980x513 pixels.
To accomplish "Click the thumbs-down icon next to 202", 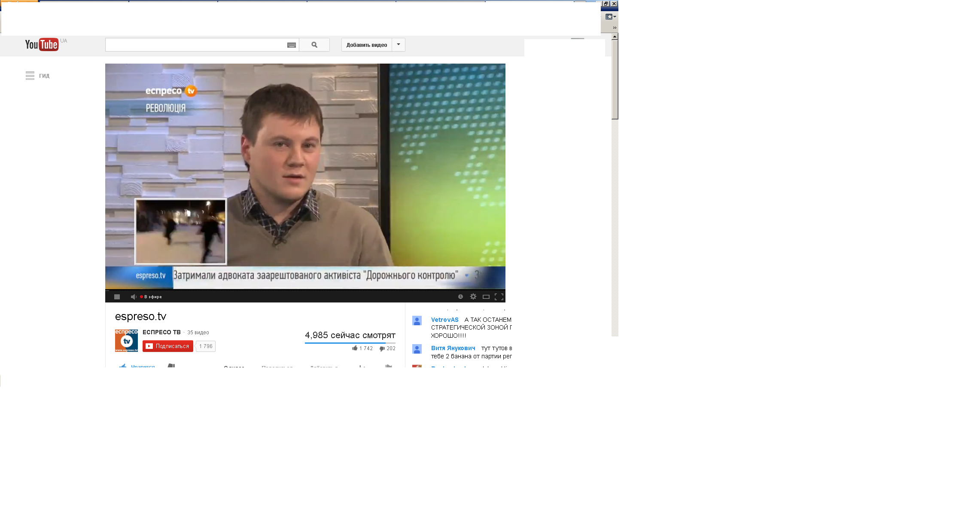I will tap(382, 348).
